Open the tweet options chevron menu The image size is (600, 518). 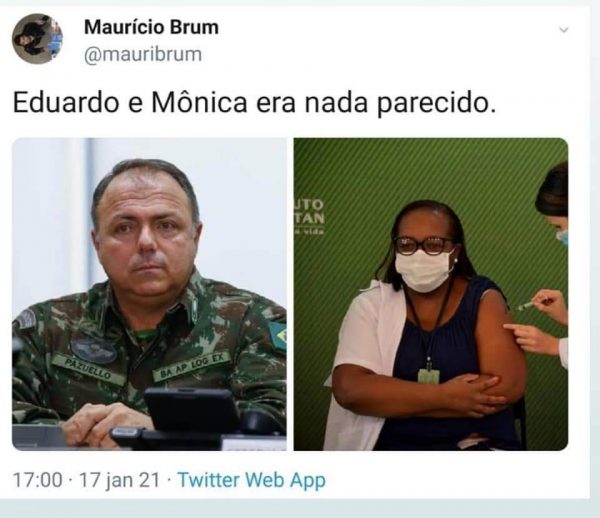click(564, 29)
